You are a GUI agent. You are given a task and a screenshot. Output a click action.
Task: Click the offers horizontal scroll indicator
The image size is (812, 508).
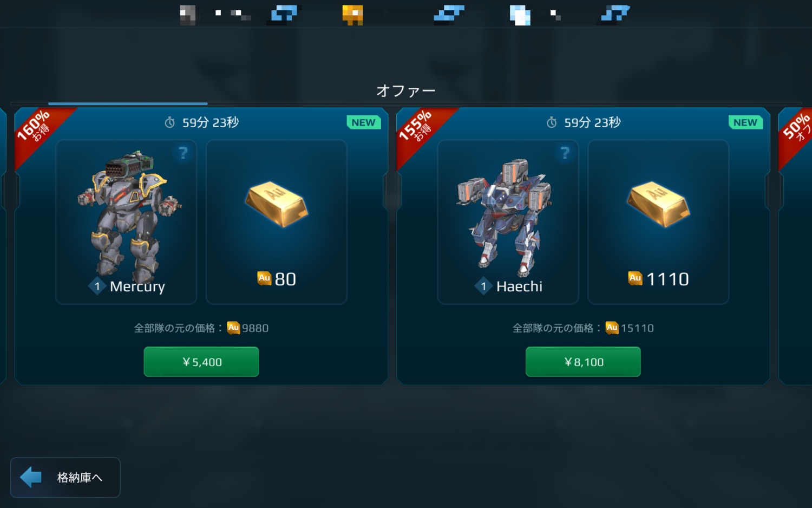tap(128, 103)
